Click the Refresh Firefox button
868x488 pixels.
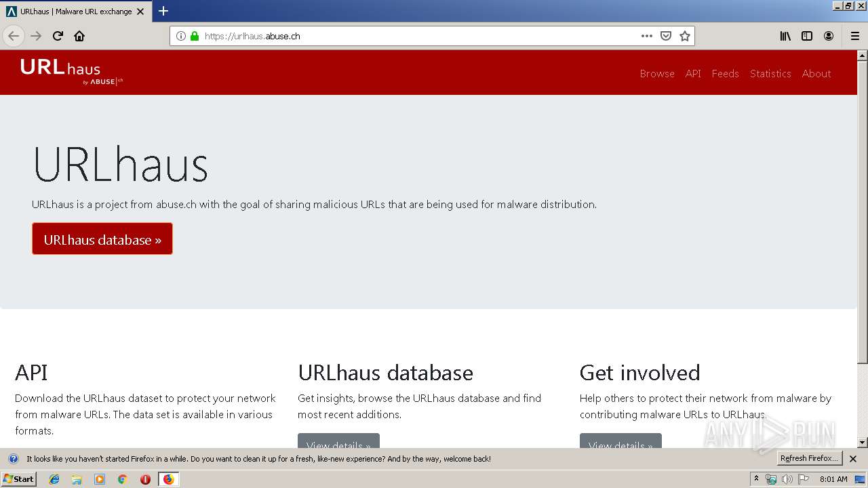click(809, 458)
